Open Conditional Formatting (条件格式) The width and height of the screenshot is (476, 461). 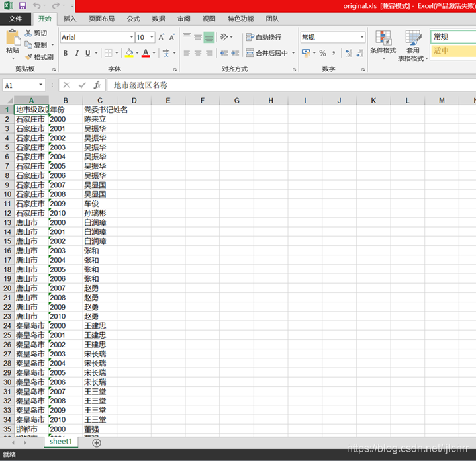[383, 44]
